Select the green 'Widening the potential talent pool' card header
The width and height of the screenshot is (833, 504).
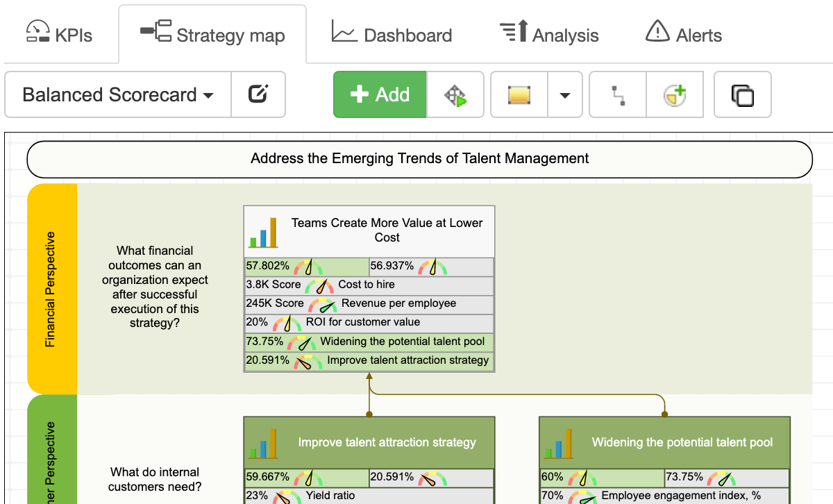[x=665, y=442]
